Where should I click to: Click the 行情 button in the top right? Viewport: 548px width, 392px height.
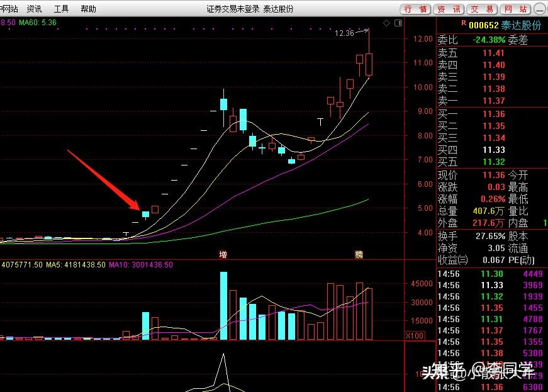tap(415, 9)
